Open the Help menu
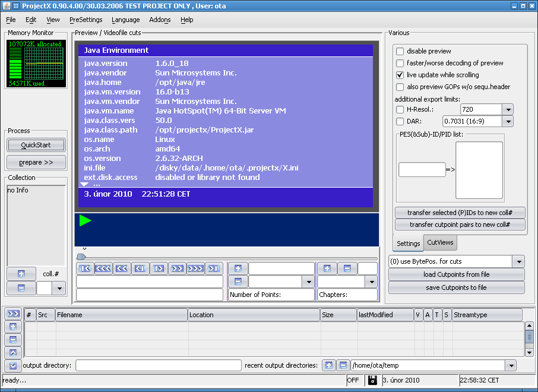This screenshot has height=392, width=538. click(x=186, y=20)
